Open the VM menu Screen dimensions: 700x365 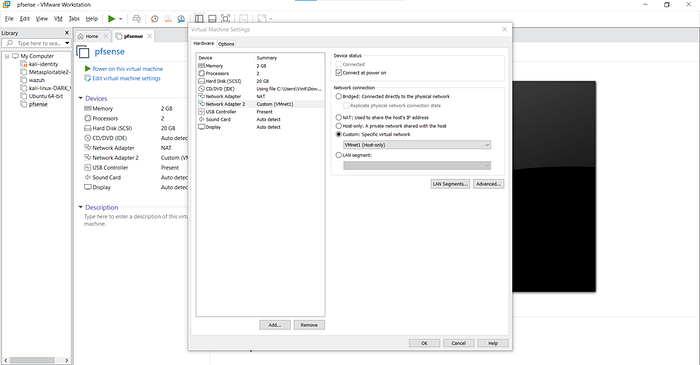58,19
